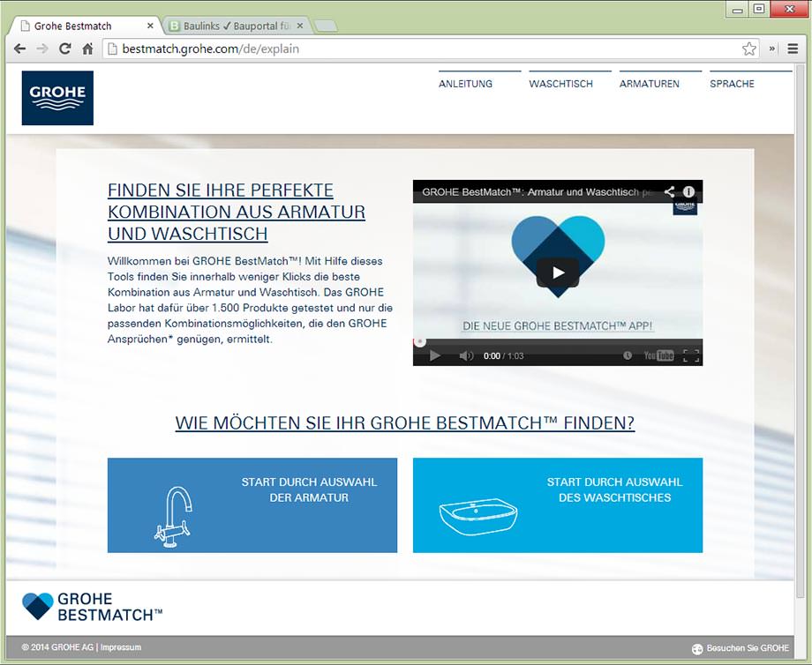Click the 'Finden Sie Ihre perfekte Kombination' heading
Screen dimensions: 812x665
tap(237, 212)
